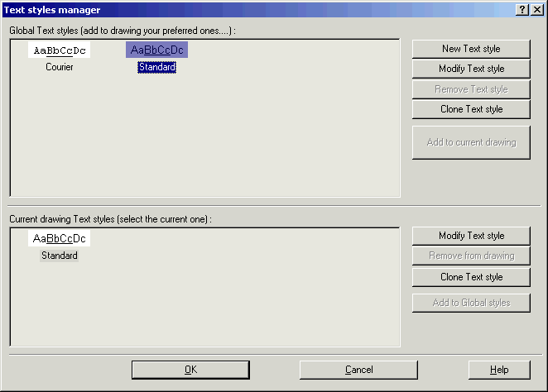The width and height of the screenshot is (548, 392).
Task: Click Add to Global styles button
Action: pyautogui.click(x=471, y=303)
